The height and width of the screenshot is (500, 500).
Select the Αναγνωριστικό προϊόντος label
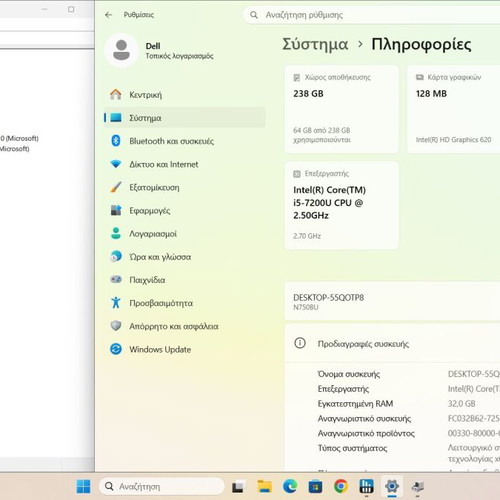point(366,433)
